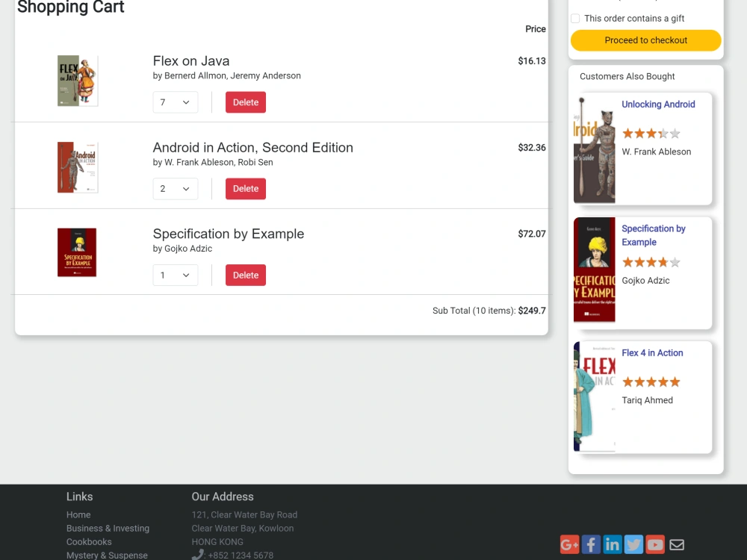
Task: Click author 'Tariq Ahmed'
Action: [x=648, y=400]
